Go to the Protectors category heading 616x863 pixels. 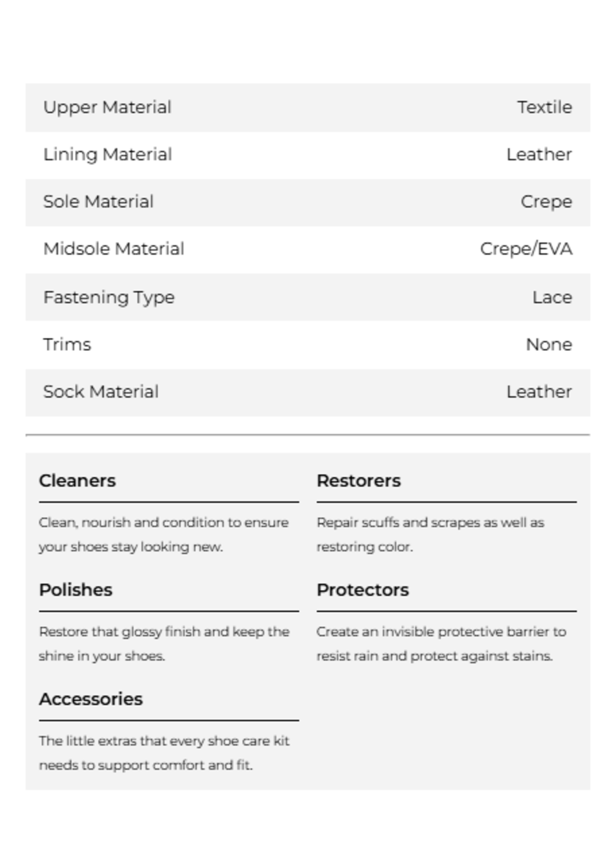tap(362, 590)
